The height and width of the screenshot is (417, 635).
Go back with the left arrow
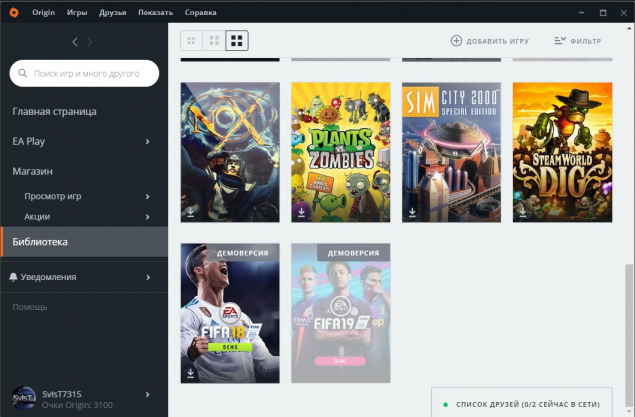coord(75,42)
